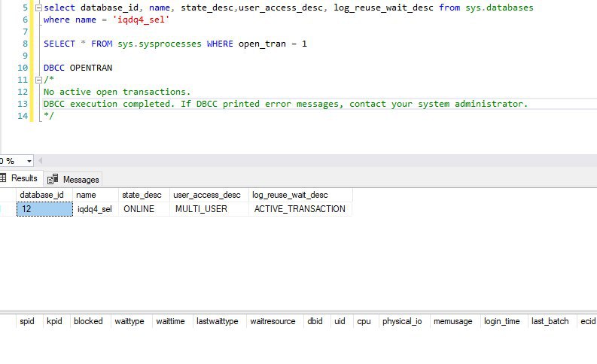Collapse the select statement block on line 5

(38, 8)
